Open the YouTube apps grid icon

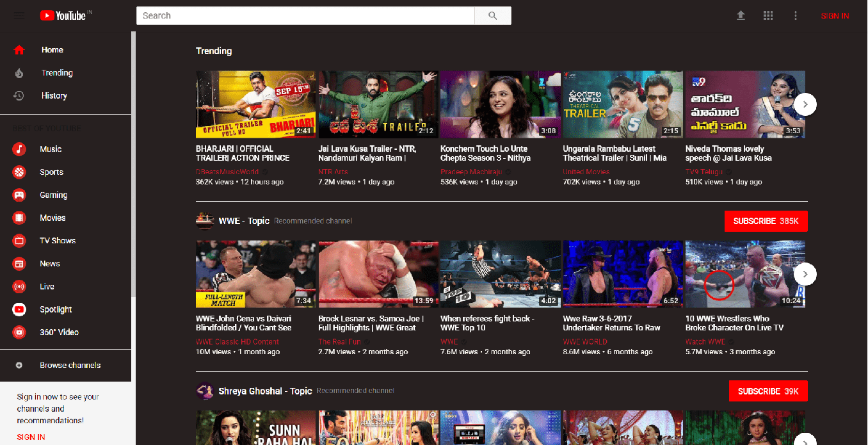click(x=768, y=15)
